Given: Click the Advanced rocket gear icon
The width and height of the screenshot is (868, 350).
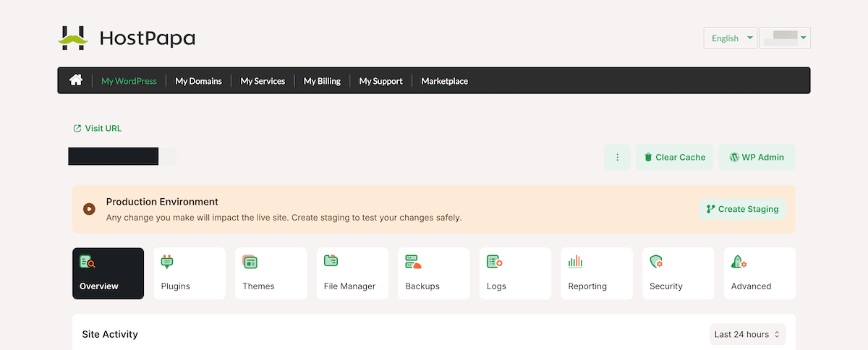Looking at the screenshot, I should pos(739,262).
